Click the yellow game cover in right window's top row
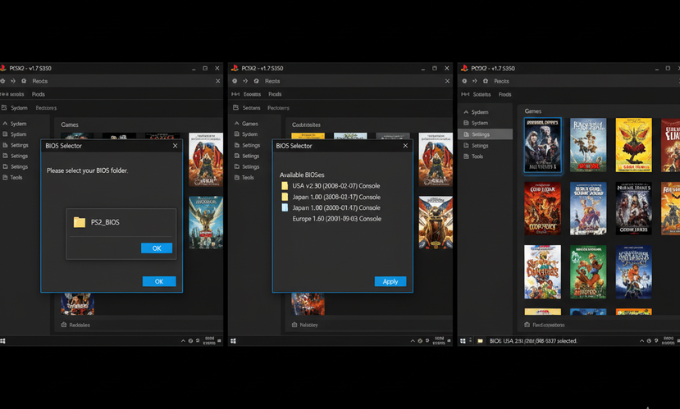 coord(633,146)
